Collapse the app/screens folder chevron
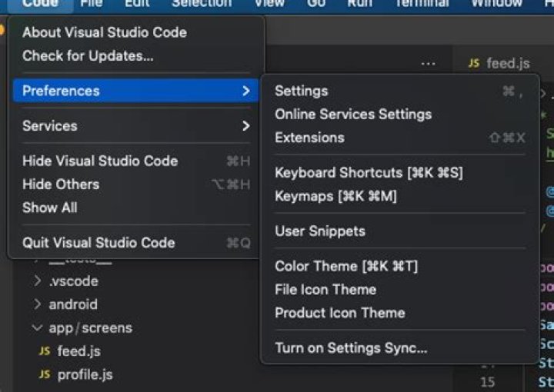This screenshot has height=392, width=554. tap(37, 327)
